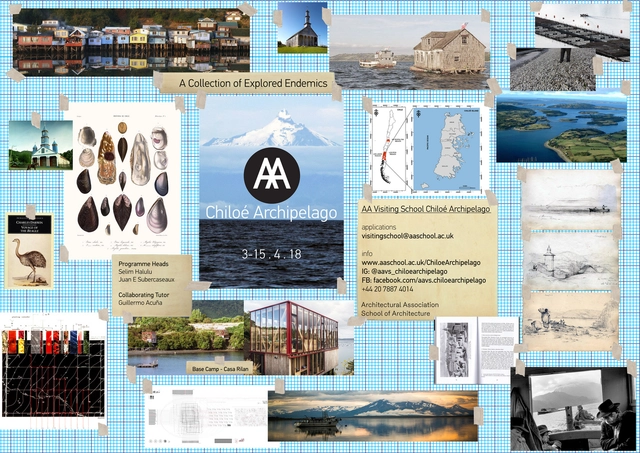This screenshot has width=640, height=453.
Task: Select the pencil sketch of a lighthouse tower
Action: pyautogui.click(x=571, y=261)
